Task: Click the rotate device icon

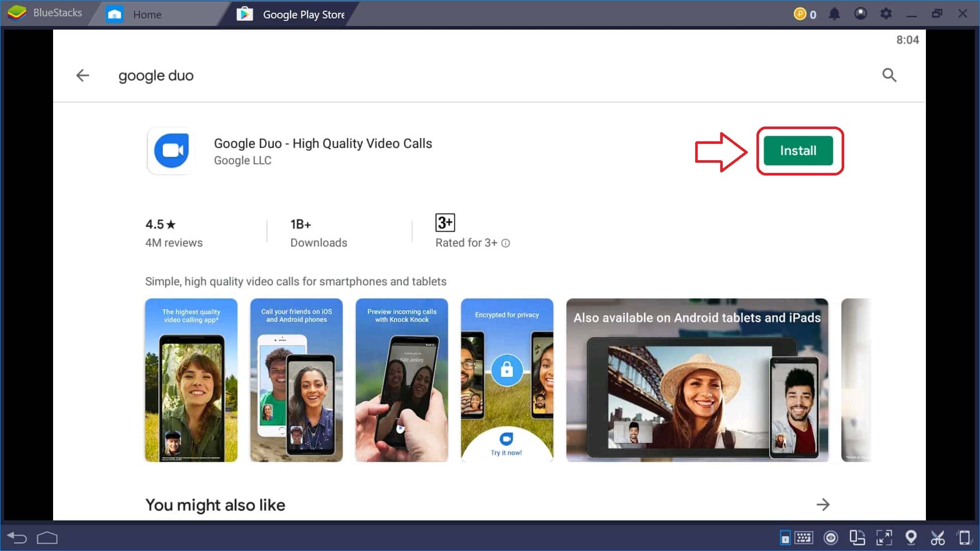Action: pos(964,538)
